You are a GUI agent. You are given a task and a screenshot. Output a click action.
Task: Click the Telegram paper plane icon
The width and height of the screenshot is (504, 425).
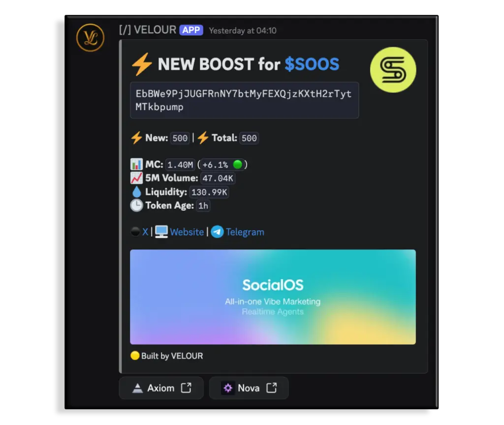[217, 232]
